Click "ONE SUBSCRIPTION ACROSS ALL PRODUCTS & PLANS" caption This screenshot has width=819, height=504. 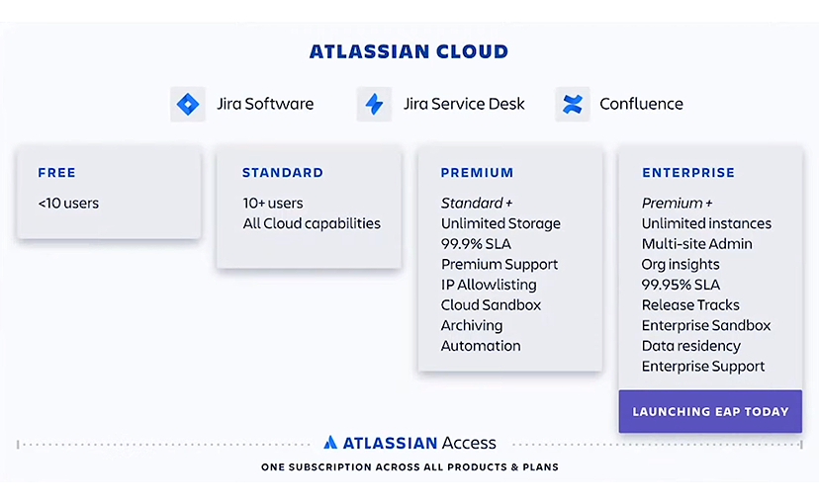click(410, 467)
